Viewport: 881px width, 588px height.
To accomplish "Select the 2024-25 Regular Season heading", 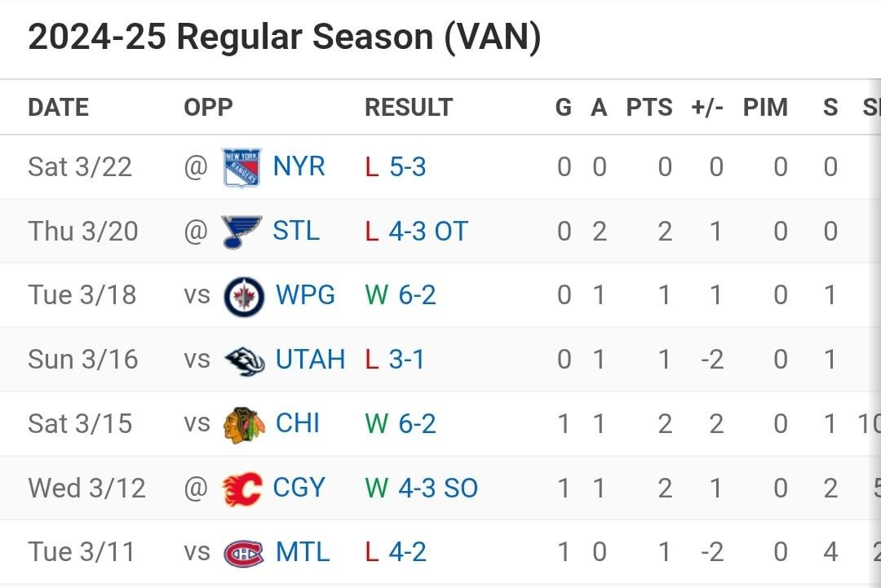I will coord(282,36).
